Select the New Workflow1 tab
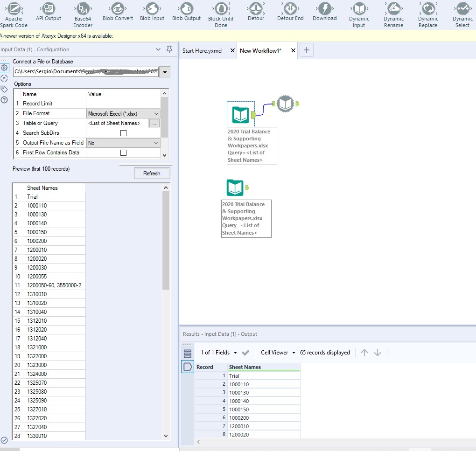 pyautogui.click(x=260, y=50)
